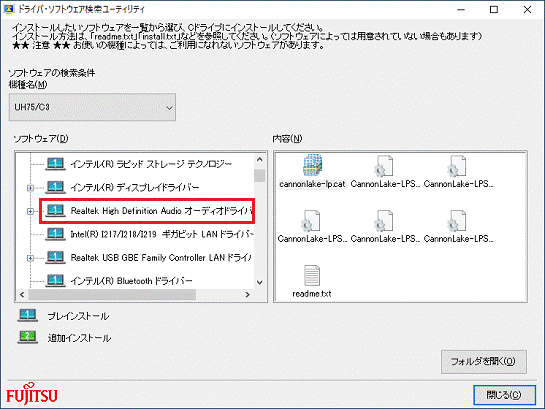The image size is (545, 409).
Task: Click the laptop icon beside Realtek High Definition Audio
Action: (x=55, y=211)
